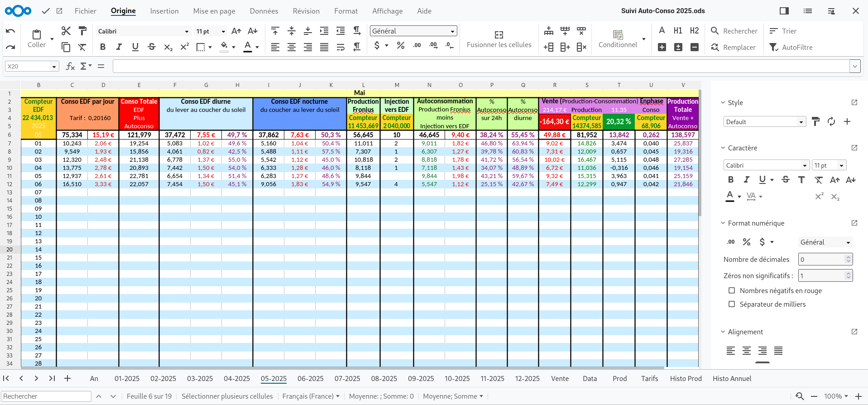Click the Nombre de décimales input field

pos(821,259)
